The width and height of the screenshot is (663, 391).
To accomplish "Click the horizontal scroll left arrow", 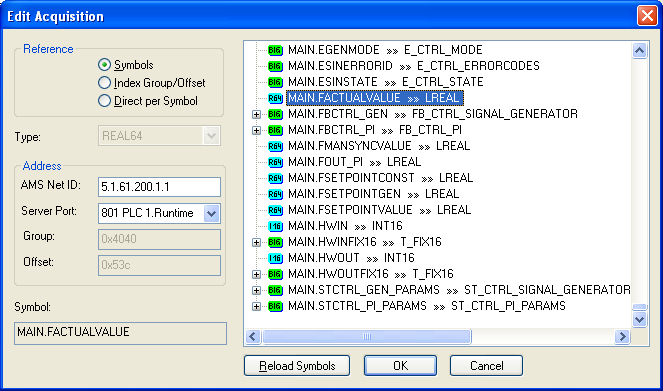I will [x=253, y=337].
